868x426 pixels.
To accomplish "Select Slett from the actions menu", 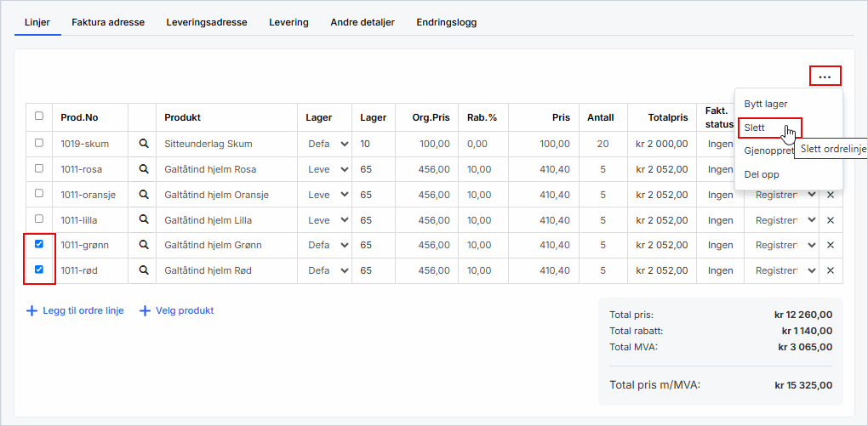I will tap(755, 128).
